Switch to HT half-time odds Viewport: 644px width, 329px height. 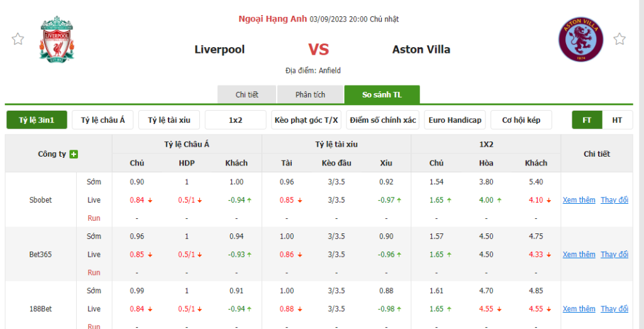(617, 120)
